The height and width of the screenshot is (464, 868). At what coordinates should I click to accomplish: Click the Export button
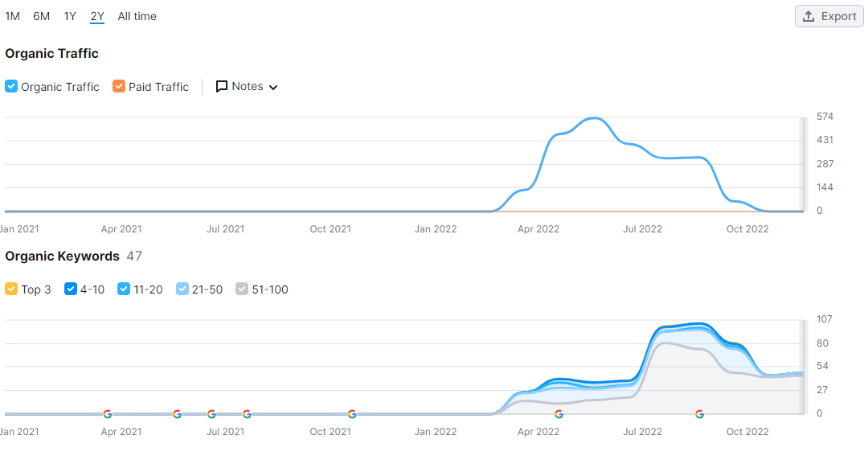(x=829, y=16)
